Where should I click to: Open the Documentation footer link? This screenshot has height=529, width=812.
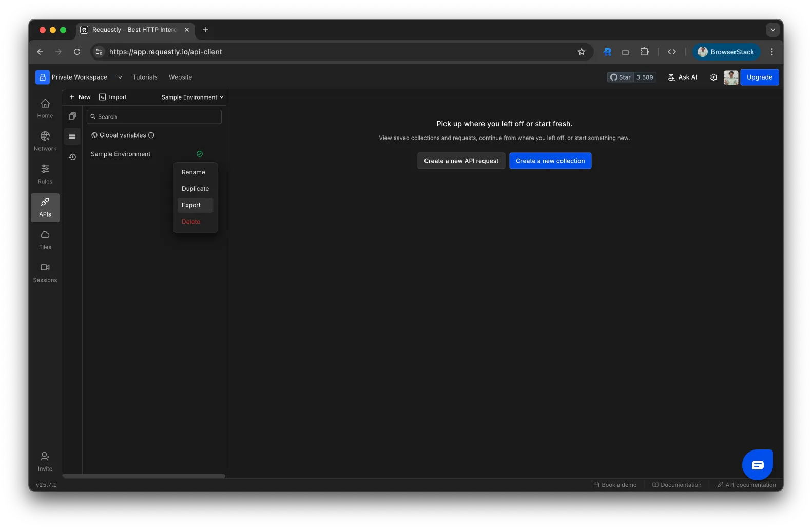(676, 485)
